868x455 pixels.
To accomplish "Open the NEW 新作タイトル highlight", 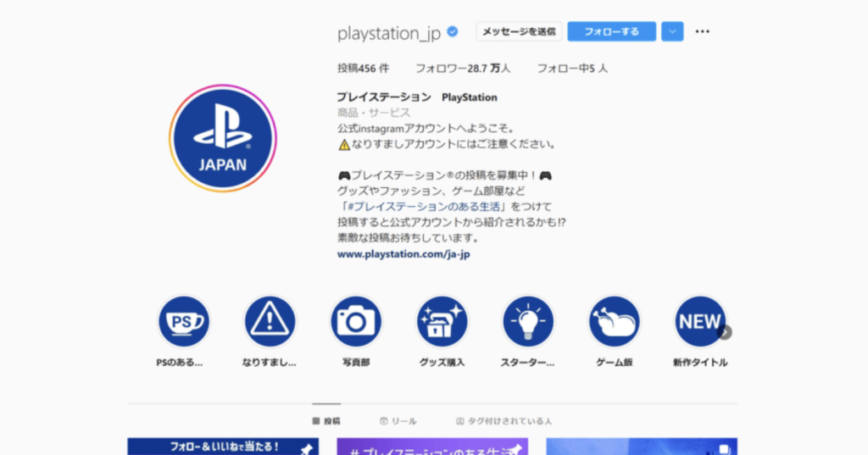I will pyautogui.click(x=699, y=321).
